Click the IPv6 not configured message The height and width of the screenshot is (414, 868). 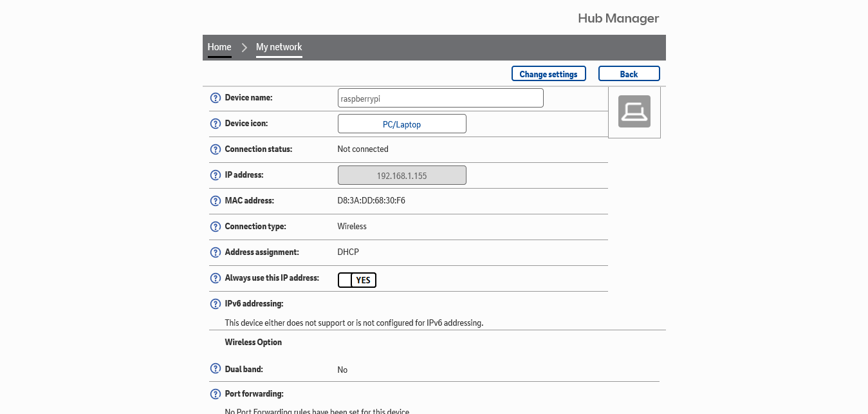coord(354,323)
